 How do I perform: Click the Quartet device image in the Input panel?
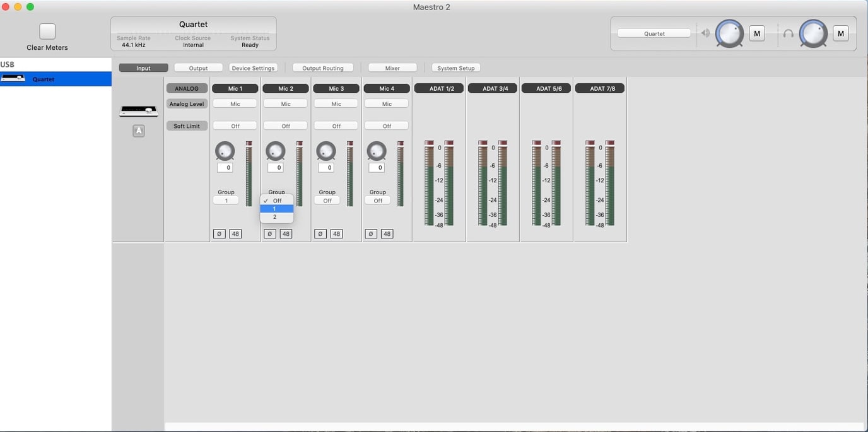point(139,111)
